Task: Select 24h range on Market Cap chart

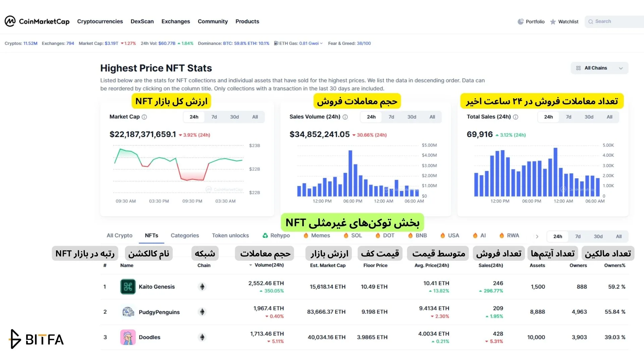Action: coord(194,117)
